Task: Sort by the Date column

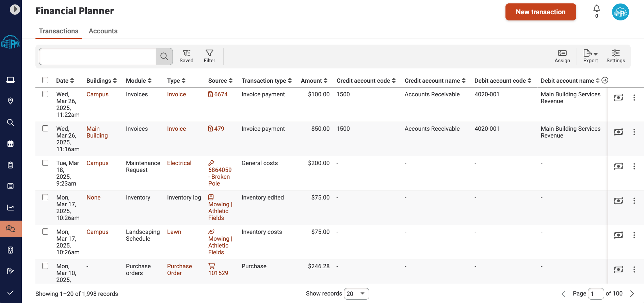Action: pos(65,81)
